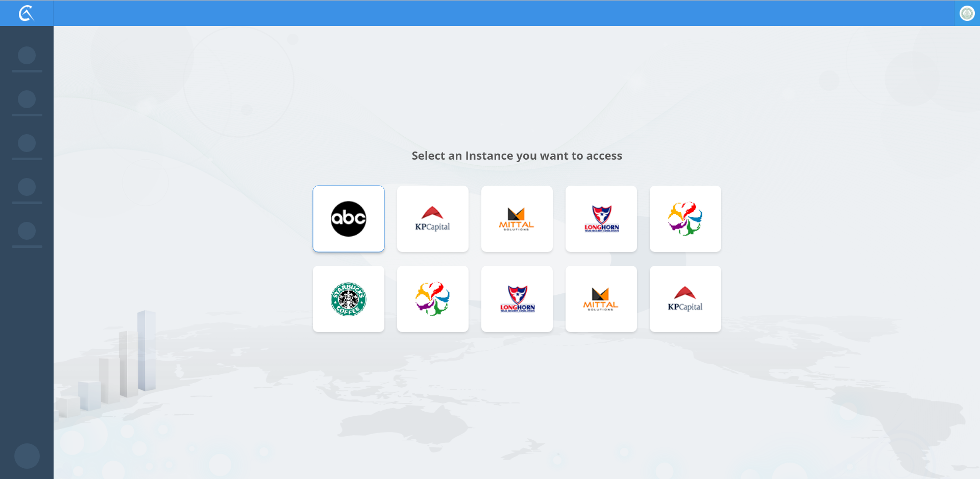The width and height of the screenshot is (980, 479).
Task: Select the third sidebar circle icon
Action: tap(27, 143)
